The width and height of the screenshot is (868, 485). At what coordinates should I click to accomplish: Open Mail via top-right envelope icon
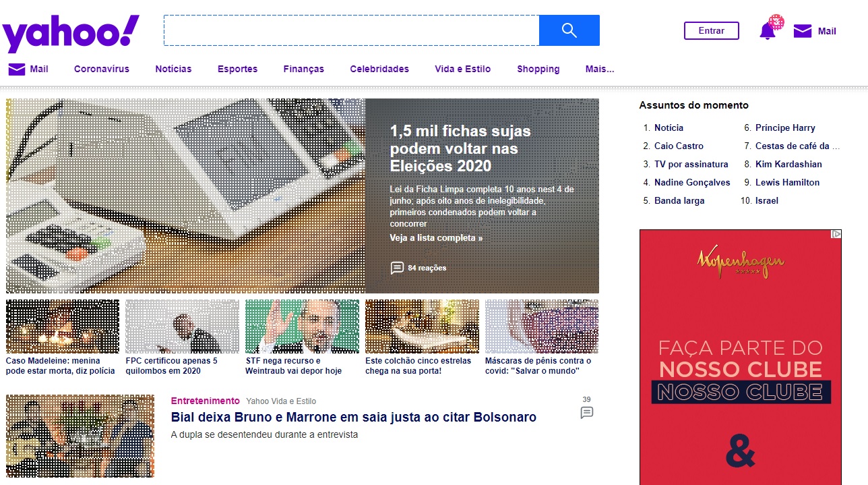803,31
